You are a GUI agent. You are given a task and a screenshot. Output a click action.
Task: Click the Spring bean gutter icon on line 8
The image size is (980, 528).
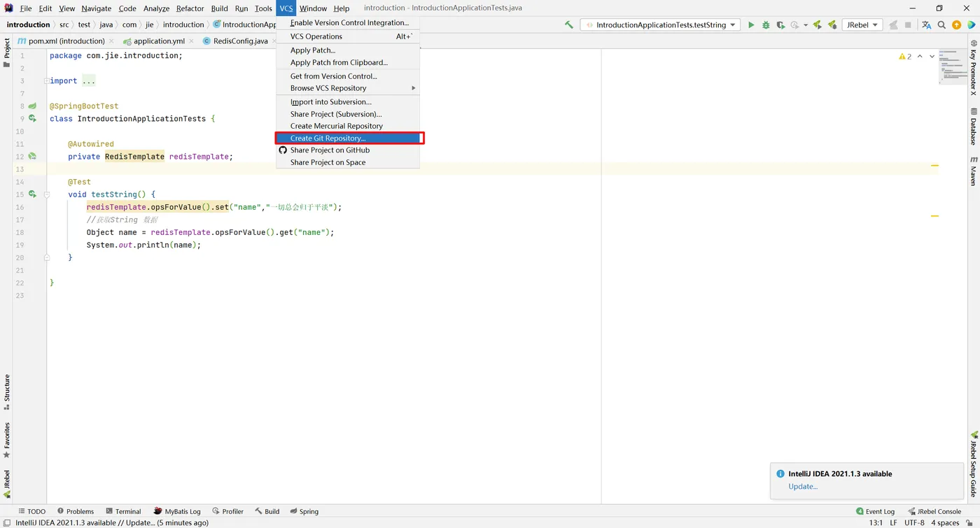pos(32,106)
